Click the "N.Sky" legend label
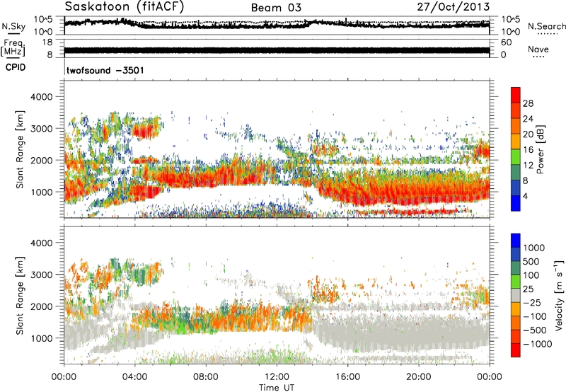566x392 pixels. pos(13,26)
